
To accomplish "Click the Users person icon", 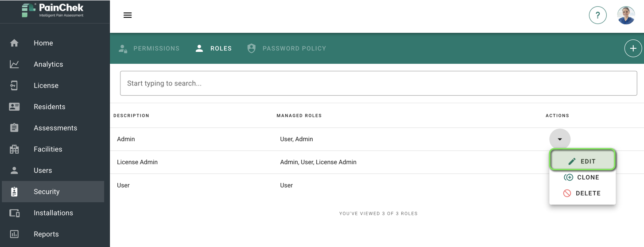I will [14, 170].
